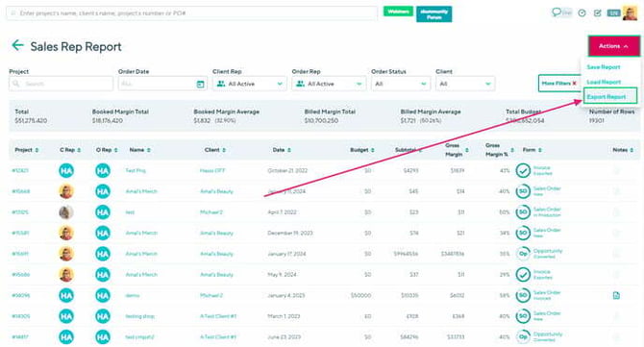The width and height of the screenshot is (644, 347).
Task: Open the user profile avatar at top right
Action: [x=630, y=13]
